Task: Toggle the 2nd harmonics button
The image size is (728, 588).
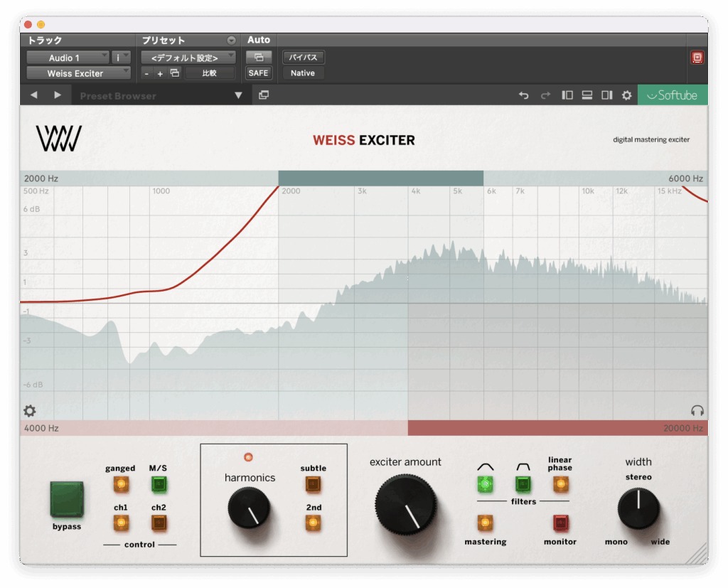Action: click(314, 523)
